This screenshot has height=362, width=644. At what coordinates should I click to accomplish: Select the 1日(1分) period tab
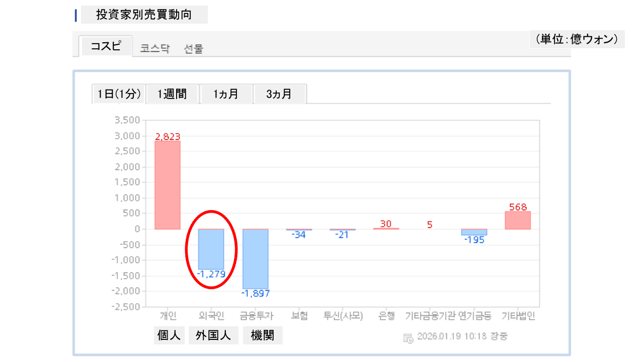[119, 94]
